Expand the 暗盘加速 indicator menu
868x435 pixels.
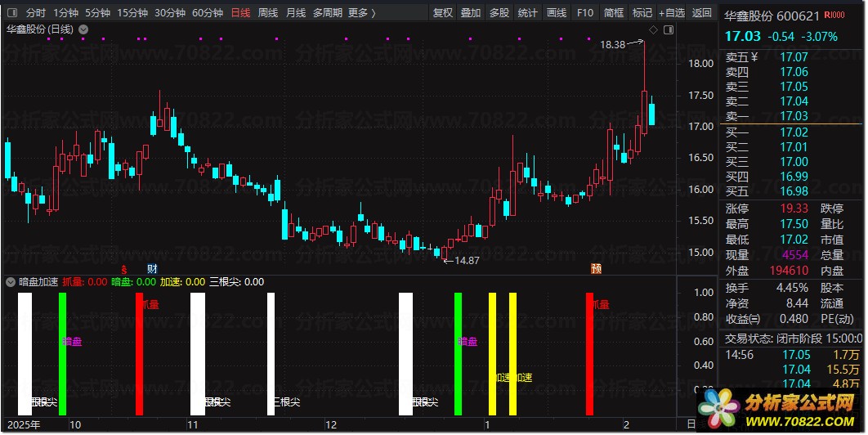tap(11, 282)
